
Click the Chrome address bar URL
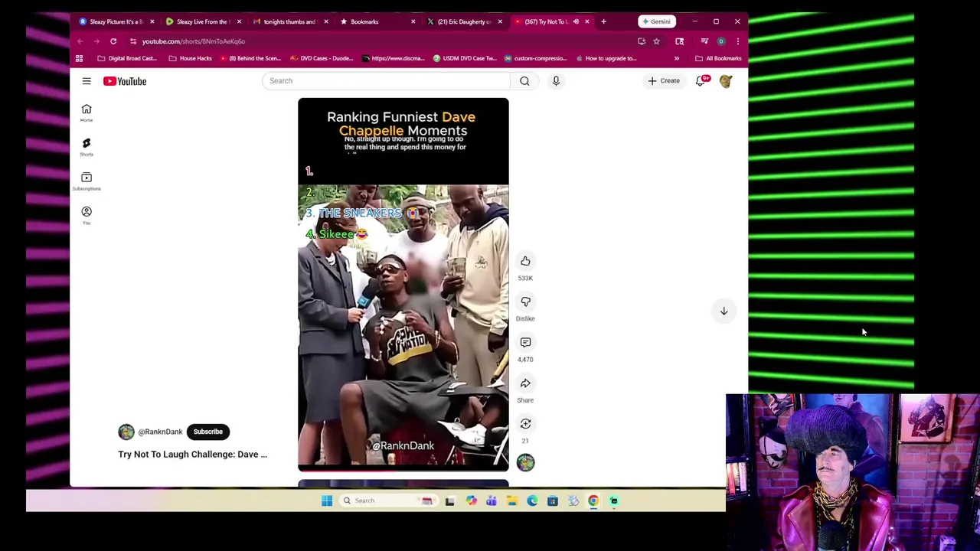point(193,41)
